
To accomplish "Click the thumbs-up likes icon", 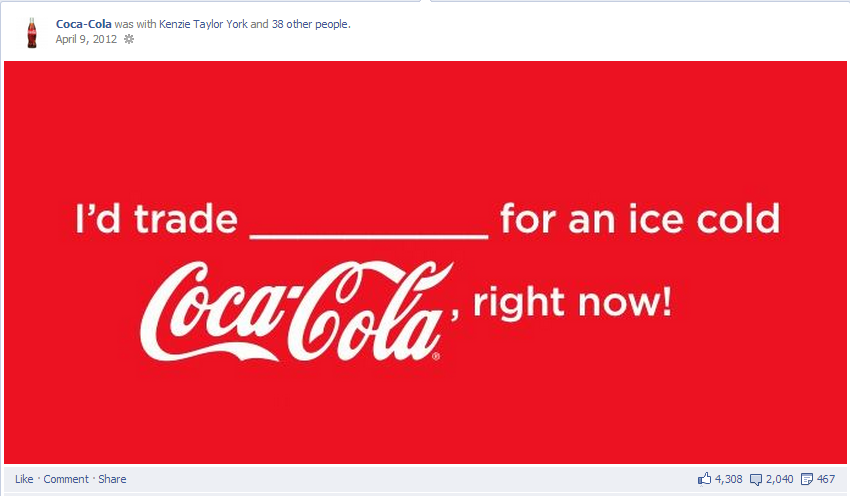I will [704, 479].
